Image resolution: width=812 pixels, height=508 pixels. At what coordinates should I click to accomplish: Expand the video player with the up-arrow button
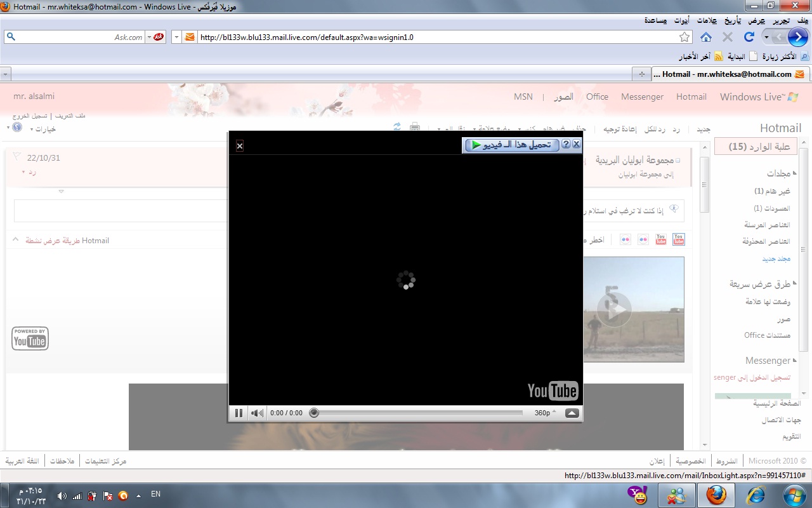click(x=572, y=413)
